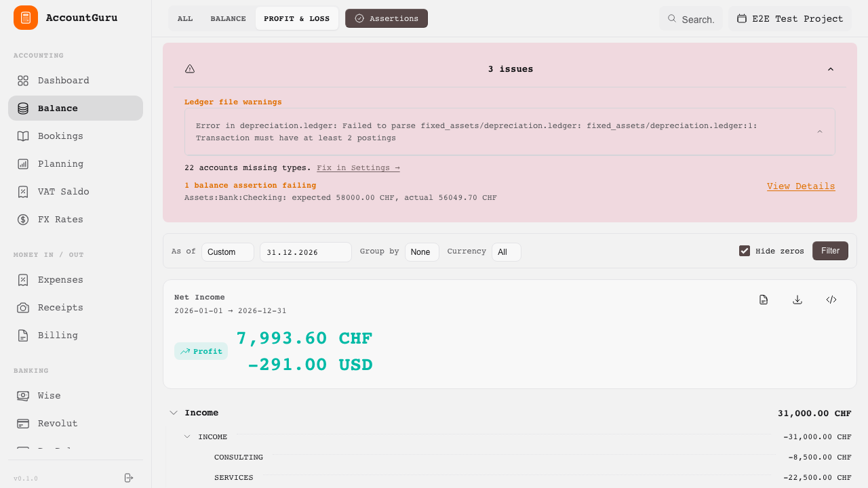Click the logout icon at sidebar bottom
Image resolution: width=868 pixels, height=488 pixels.
click(129, 478)
